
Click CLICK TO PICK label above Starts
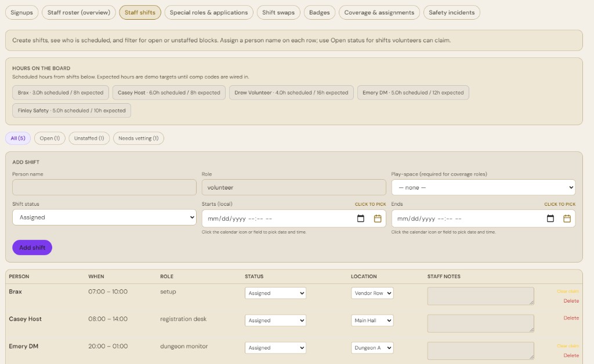click(x=370, y=204)
